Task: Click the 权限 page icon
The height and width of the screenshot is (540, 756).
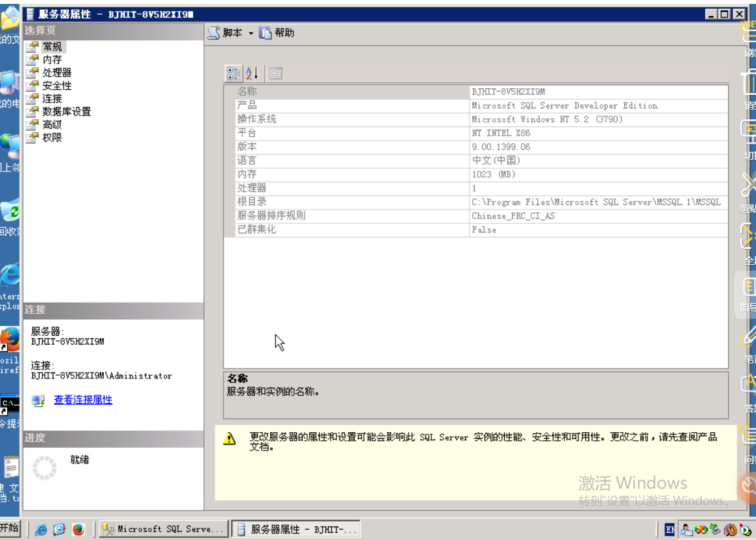Action: click(32, 138)
